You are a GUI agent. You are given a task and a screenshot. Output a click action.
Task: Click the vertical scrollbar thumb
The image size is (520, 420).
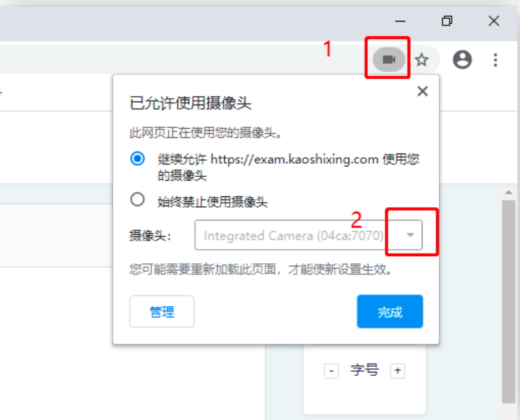click(x=508, y=301)
